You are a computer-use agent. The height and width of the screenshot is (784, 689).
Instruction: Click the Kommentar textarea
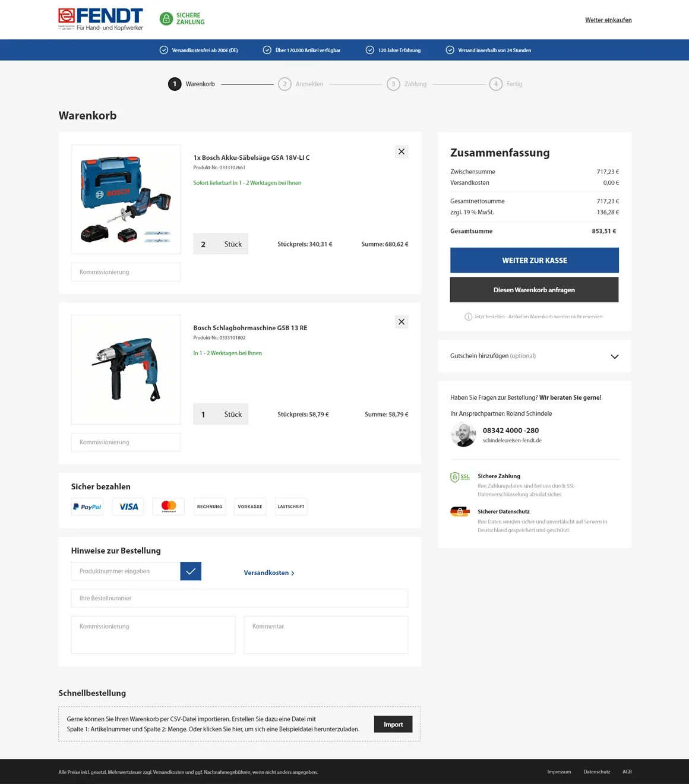(x=326, y=635)
